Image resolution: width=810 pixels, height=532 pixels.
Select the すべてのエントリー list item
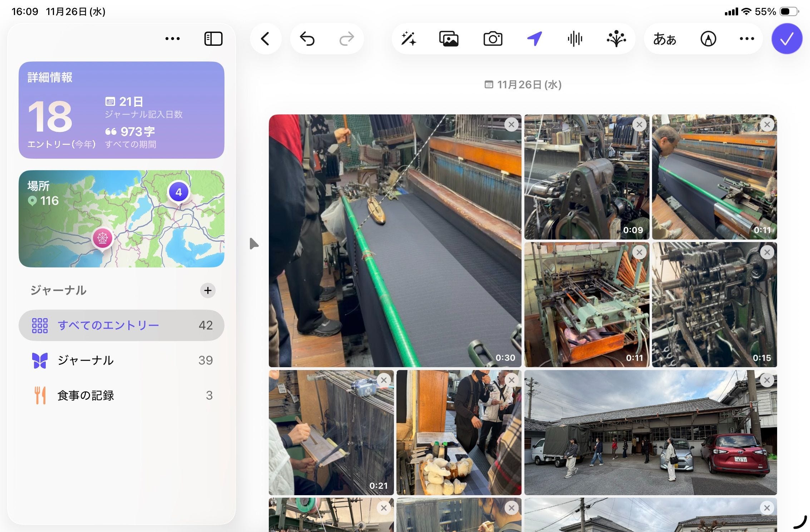(121, 325)
